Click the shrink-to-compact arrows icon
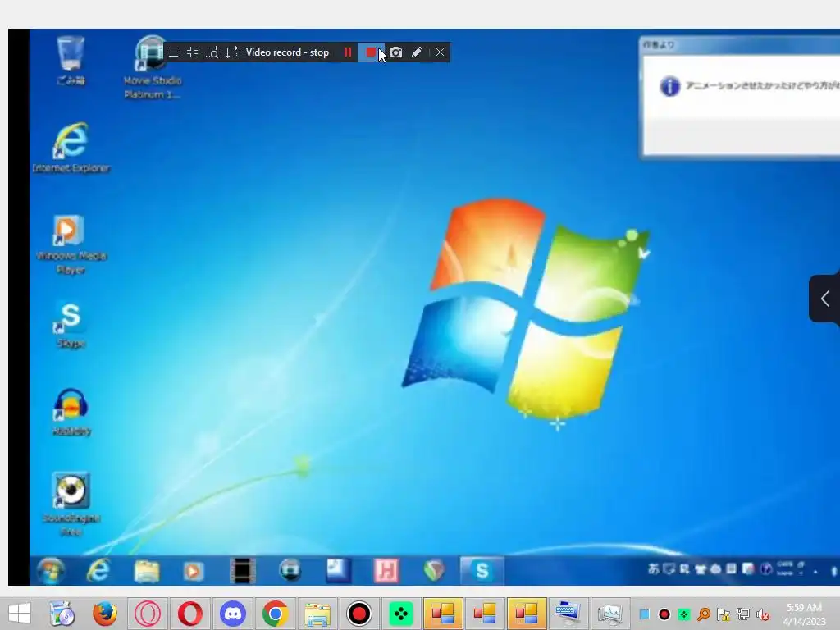840x630 pixels. point(192,52)
